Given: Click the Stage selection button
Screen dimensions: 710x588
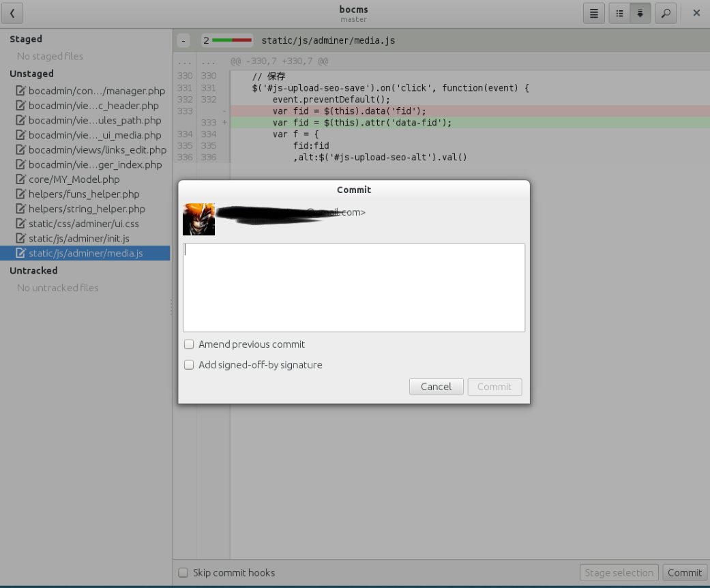Looking at the screenshot, I should tap(619, 573).
